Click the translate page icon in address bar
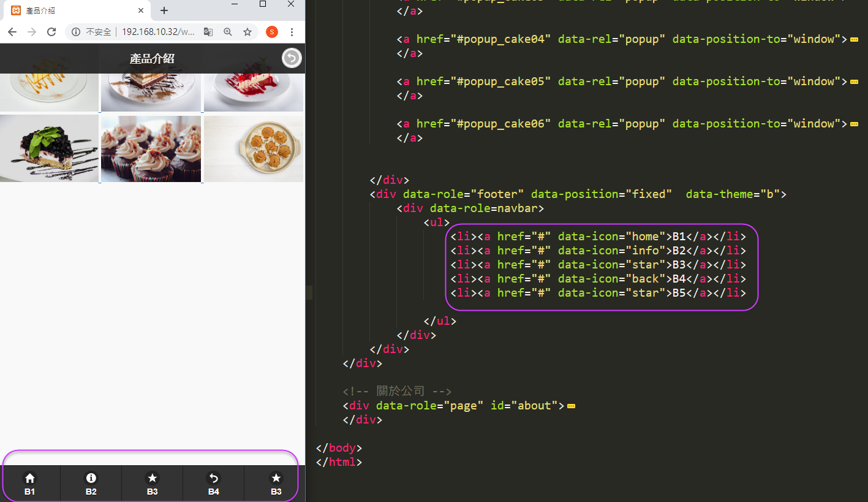This screenshot has height=502, width=868. tap(208, 32)
